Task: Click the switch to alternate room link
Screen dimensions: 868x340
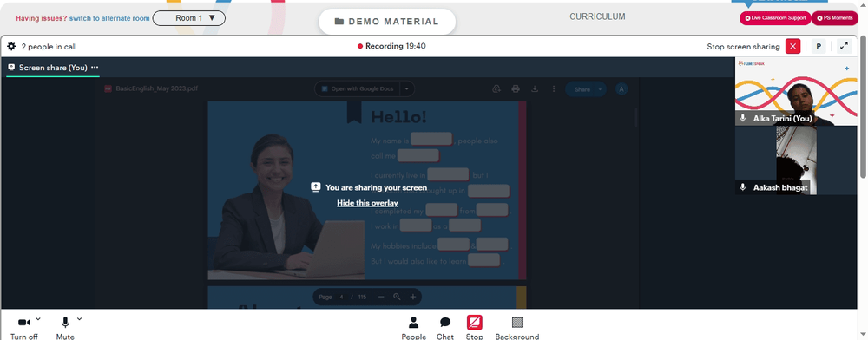Action: point(109,18)
